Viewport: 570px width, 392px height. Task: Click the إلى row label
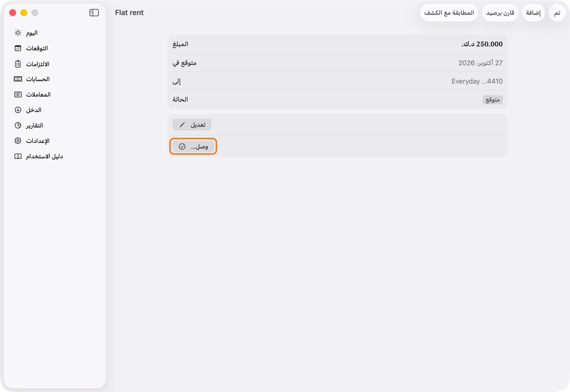coord(176,82)
